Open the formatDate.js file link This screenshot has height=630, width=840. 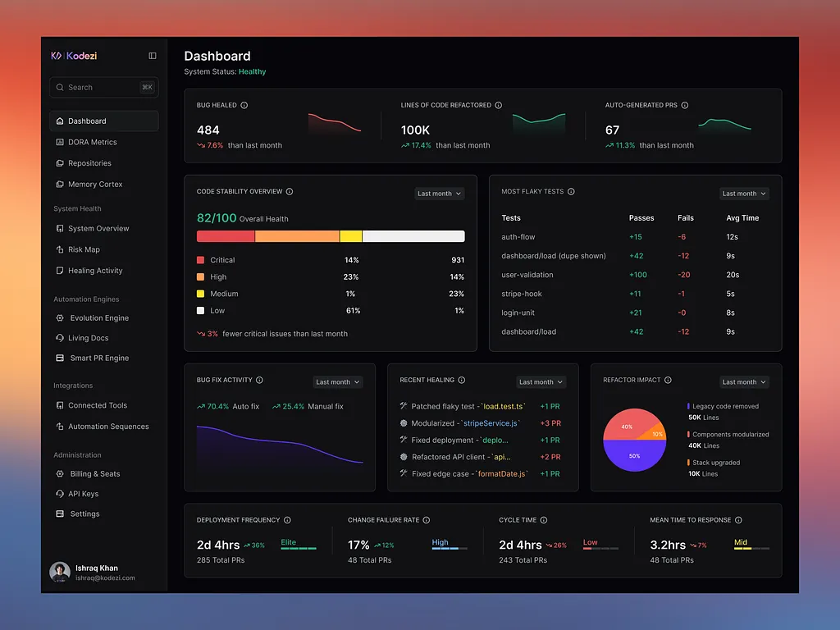tap(501, 473)
